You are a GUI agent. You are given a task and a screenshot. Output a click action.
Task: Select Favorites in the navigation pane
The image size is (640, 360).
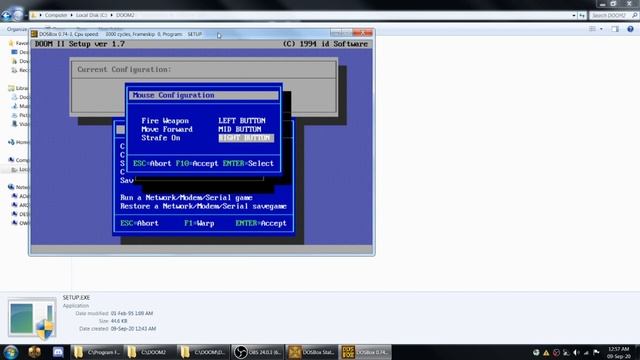click(x=19, y=43)
